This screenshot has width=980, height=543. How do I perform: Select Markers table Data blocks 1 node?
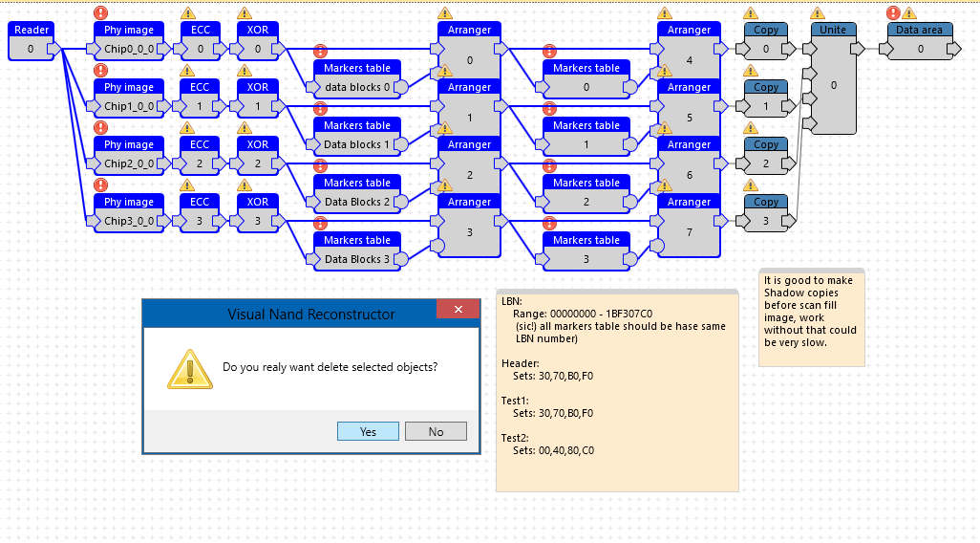pyautogui.click(x=357, y=137)
